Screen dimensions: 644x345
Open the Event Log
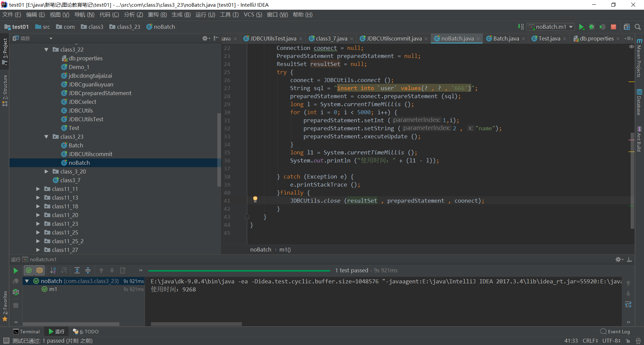pos(615,332)
